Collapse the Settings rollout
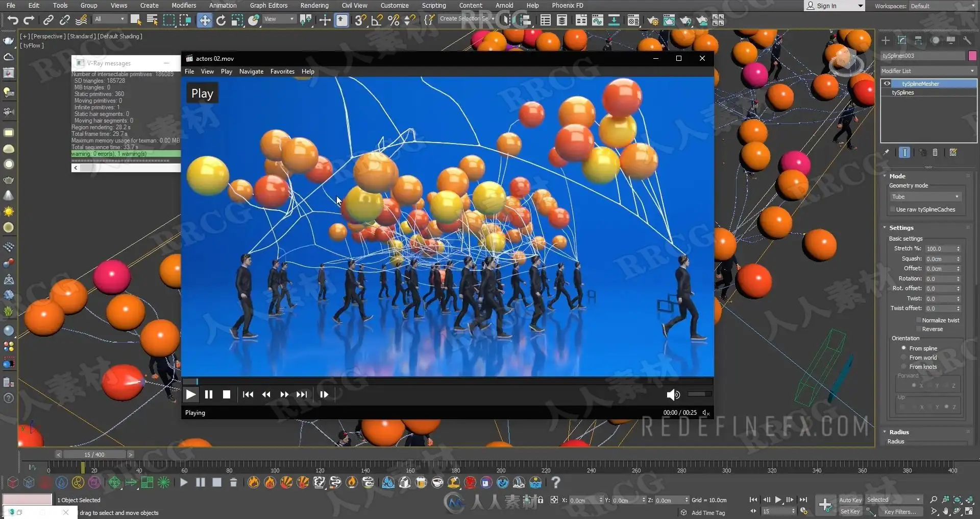Screen dimensions: 980x519 [x=901, y=228]
